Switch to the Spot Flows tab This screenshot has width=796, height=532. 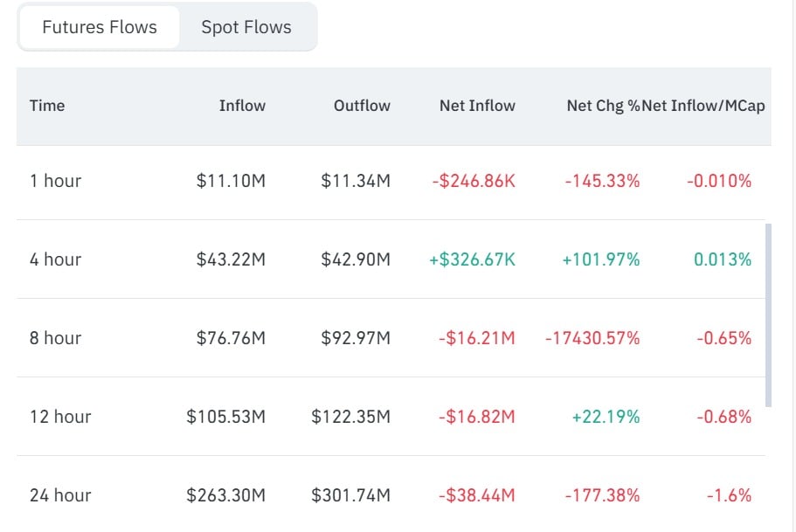click(246, 27)
